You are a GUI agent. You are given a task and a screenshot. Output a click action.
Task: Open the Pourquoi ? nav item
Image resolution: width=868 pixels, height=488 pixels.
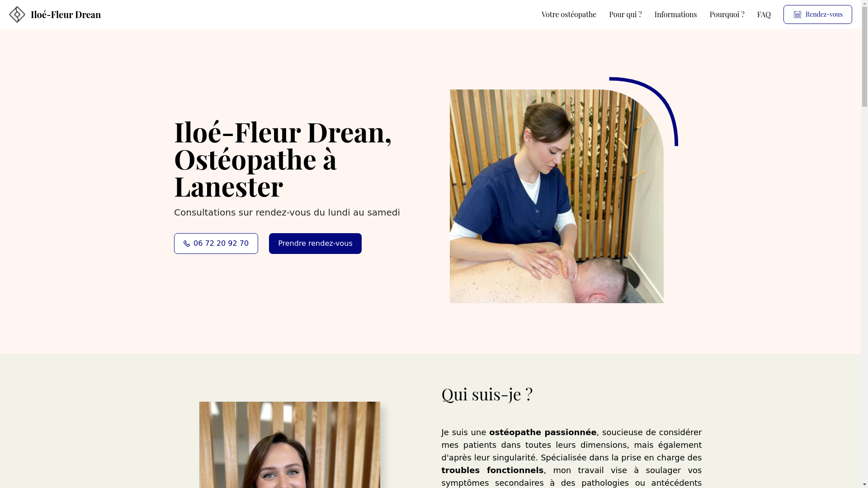point(727,14)
